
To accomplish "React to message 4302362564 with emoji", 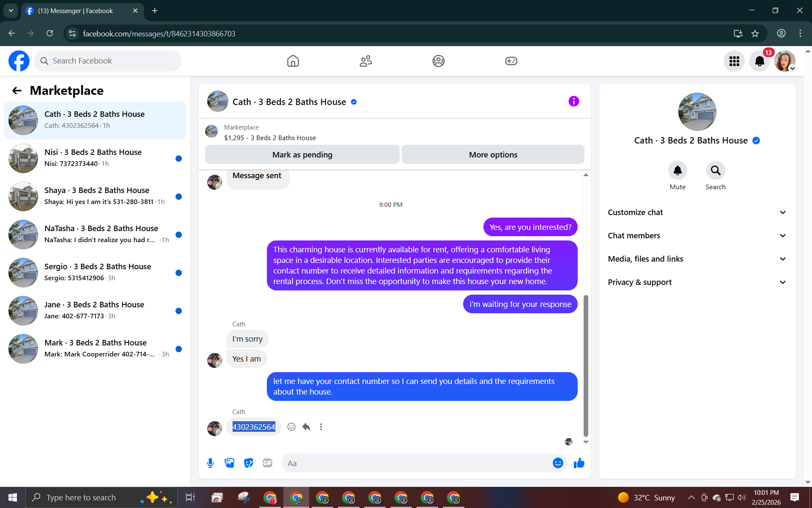I will [x=291, y=427].
